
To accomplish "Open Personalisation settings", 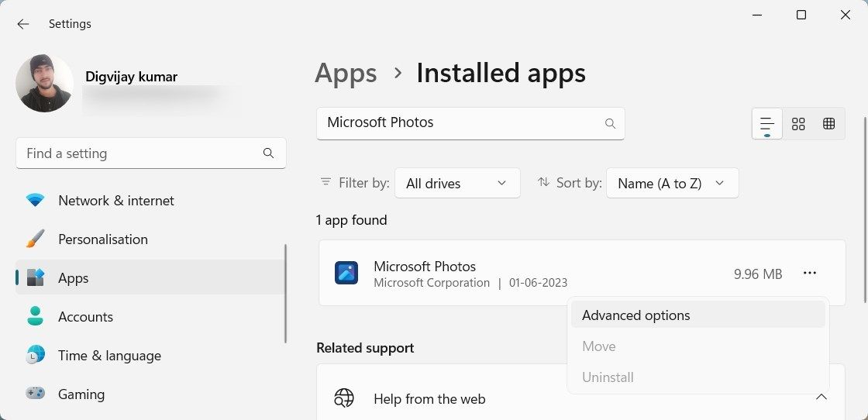I will coord(103,239).
